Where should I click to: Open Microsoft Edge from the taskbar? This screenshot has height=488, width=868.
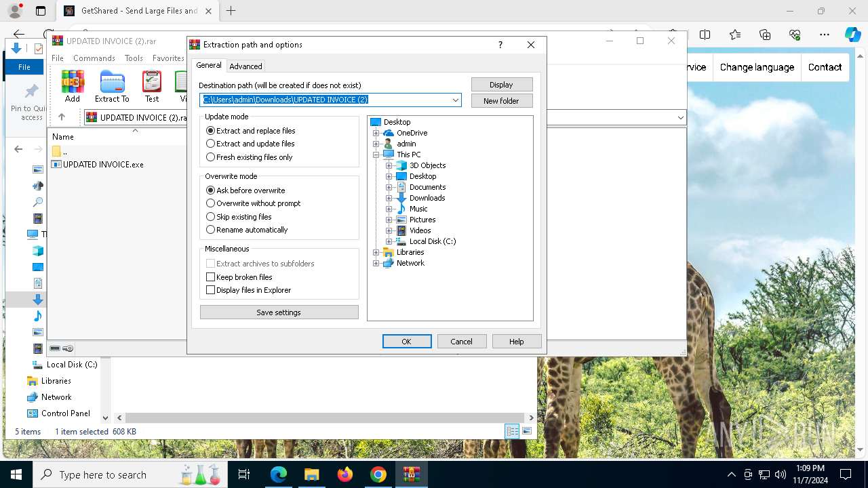click(x=279, y=474)
